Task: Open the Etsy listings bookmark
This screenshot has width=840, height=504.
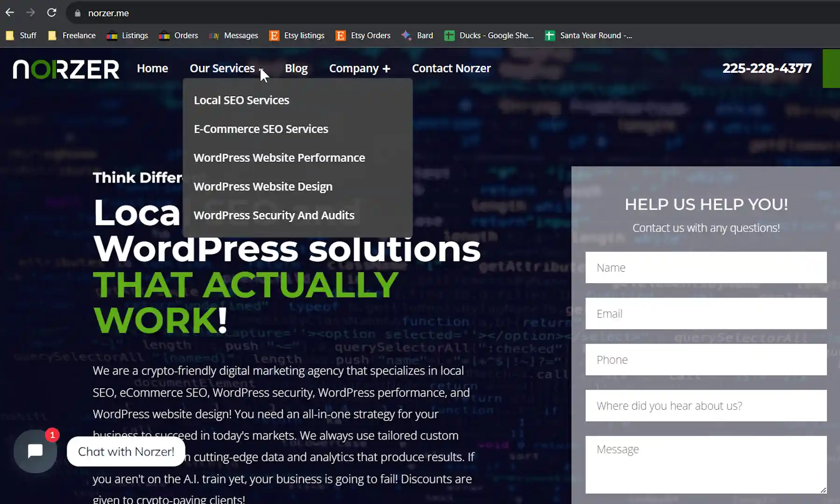Action: click(297, 35)
